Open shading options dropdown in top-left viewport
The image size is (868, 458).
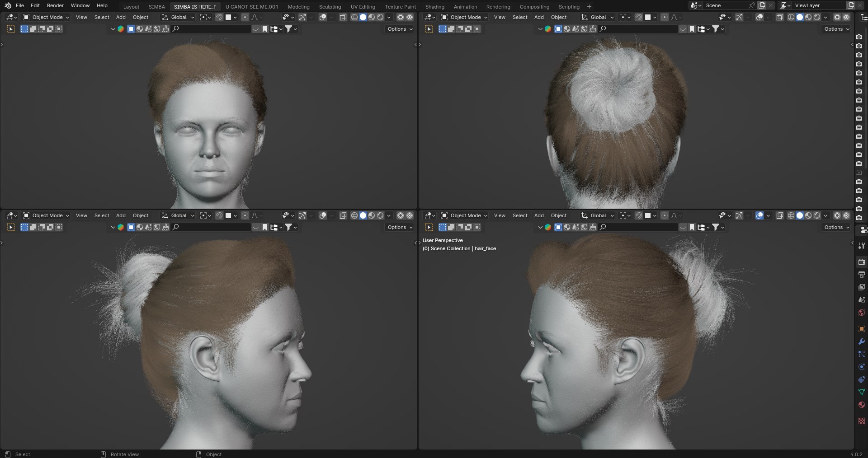(389, 17)
